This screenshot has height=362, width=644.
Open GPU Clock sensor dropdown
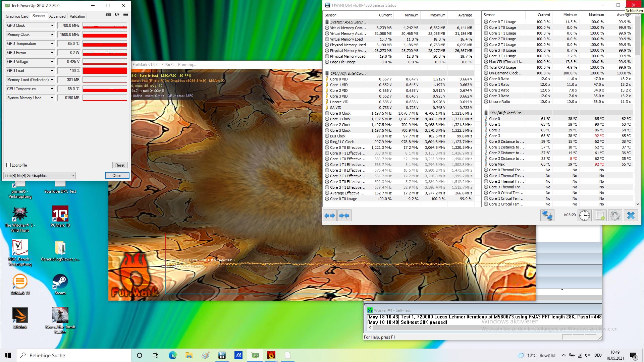52,25
